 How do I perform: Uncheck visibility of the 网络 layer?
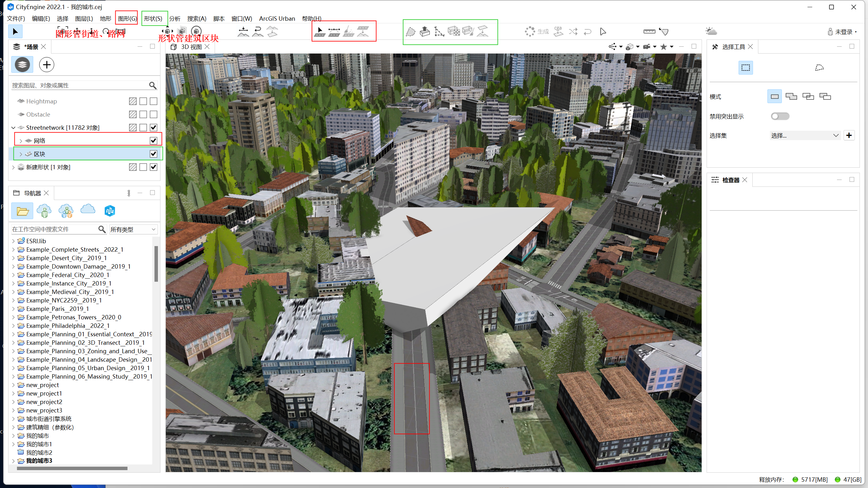[x=153, y=140]
